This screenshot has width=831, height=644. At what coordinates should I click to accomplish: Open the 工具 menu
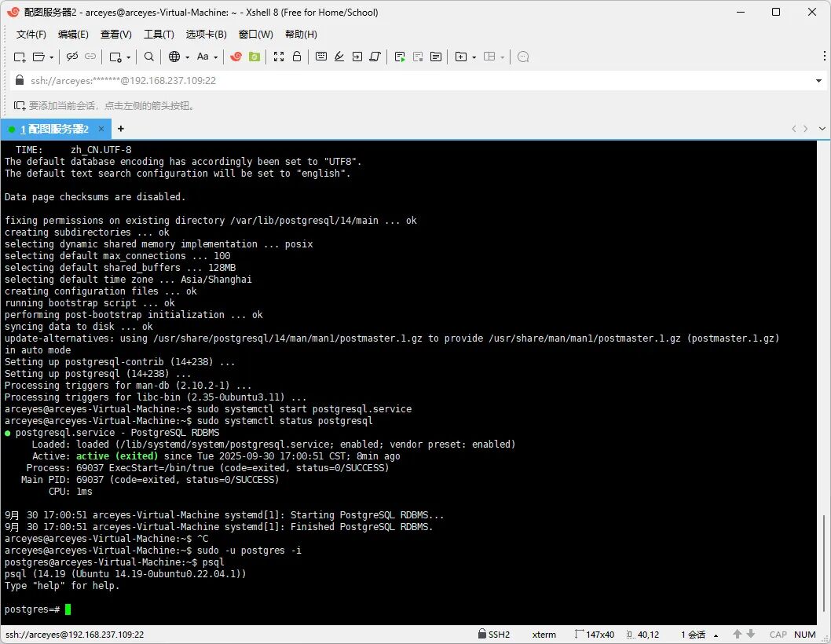point(158,34)
